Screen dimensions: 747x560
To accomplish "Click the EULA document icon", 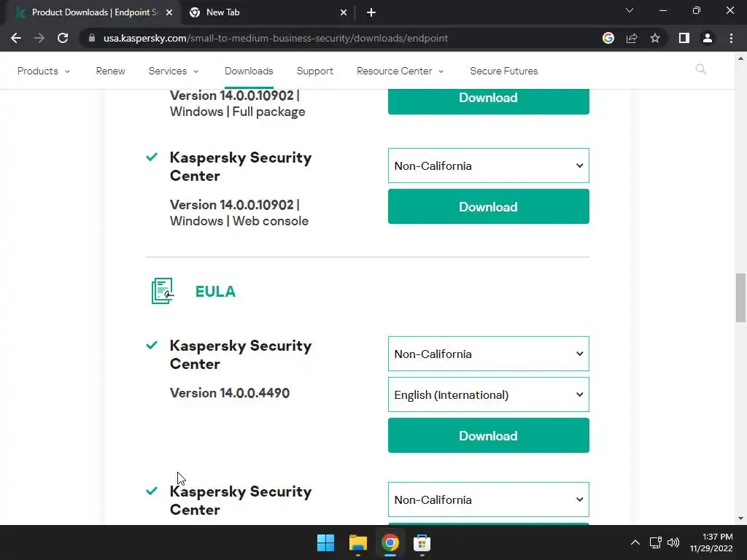I will [163, 291].
